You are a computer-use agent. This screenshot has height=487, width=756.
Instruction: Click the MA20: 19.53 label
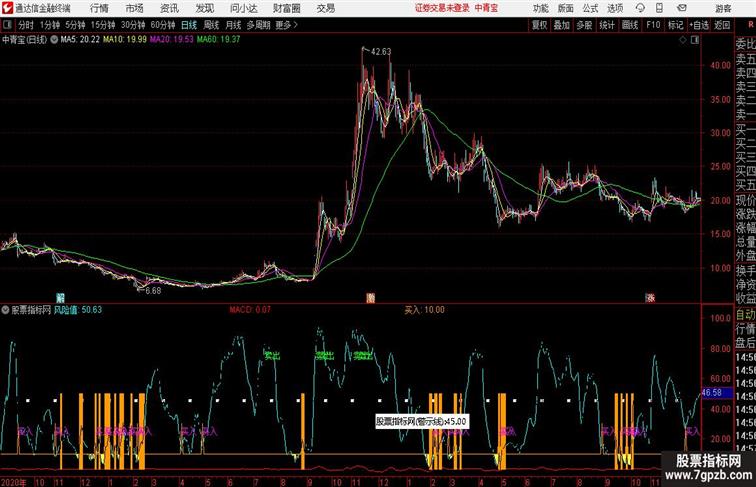[172, 40]
